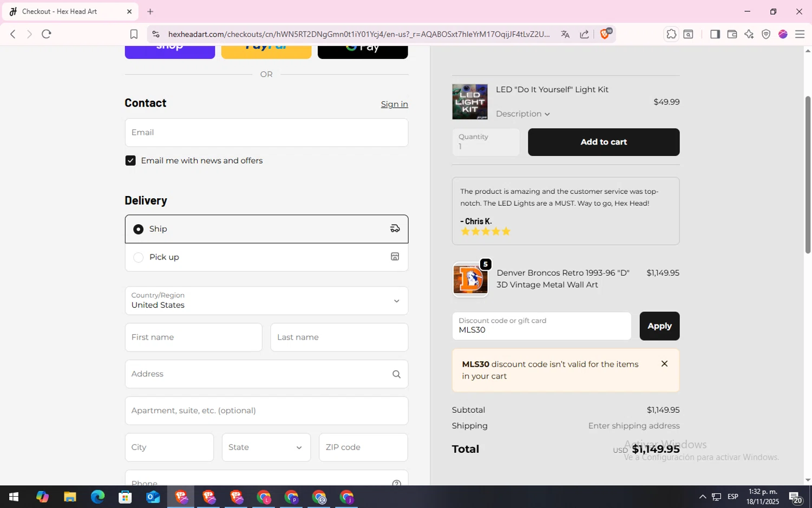The height and width of the screenshot is (508, 812).
Task: Open the notification center icon
Action: coord(795,497)
